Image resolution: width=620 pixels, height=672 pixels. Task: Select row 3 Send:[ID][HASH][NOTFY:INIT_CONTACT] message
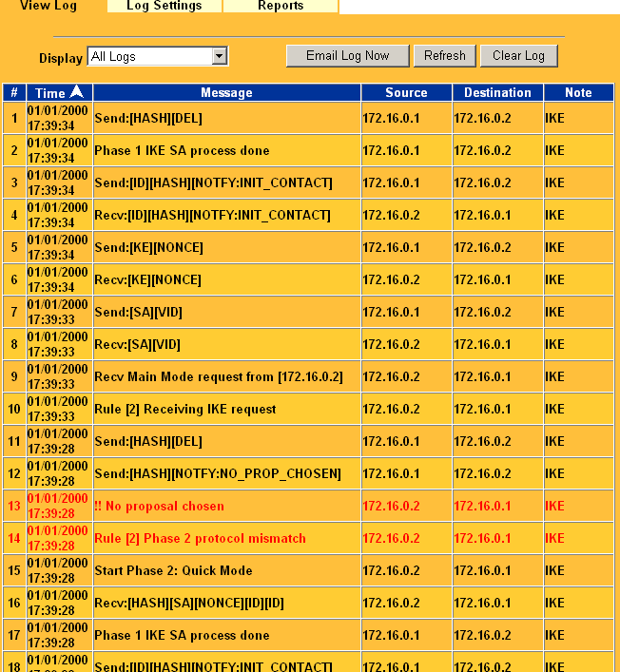click(214, 183)
